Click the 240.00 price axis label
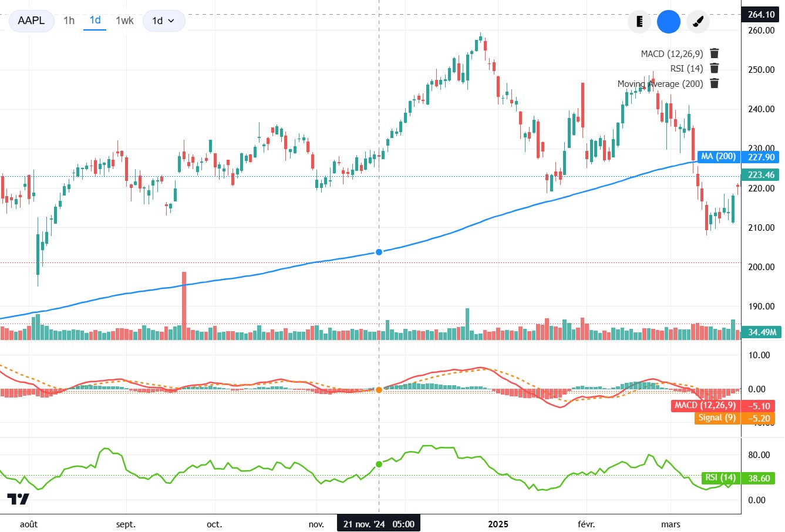Screen dimensions: 785x532 point(761,109)
